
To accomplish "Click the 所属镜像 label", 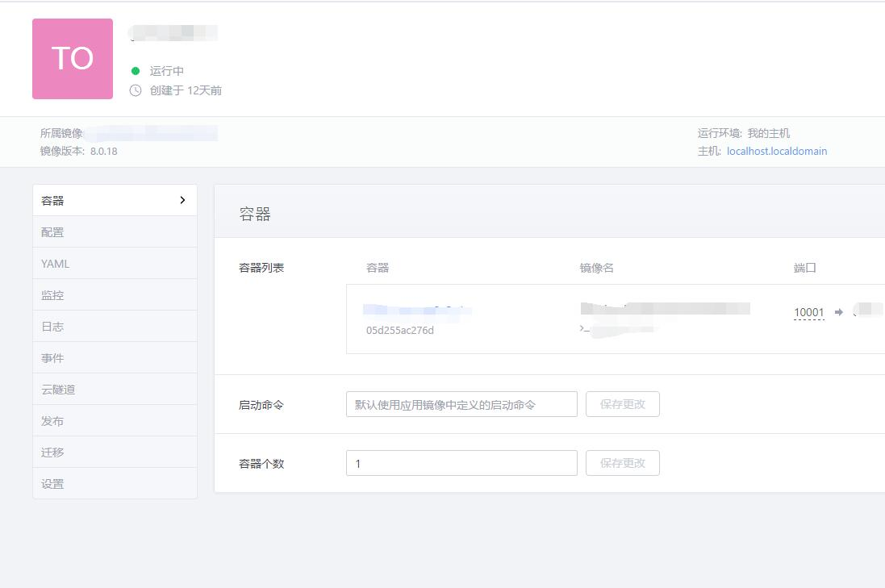I will click(61, 133).
